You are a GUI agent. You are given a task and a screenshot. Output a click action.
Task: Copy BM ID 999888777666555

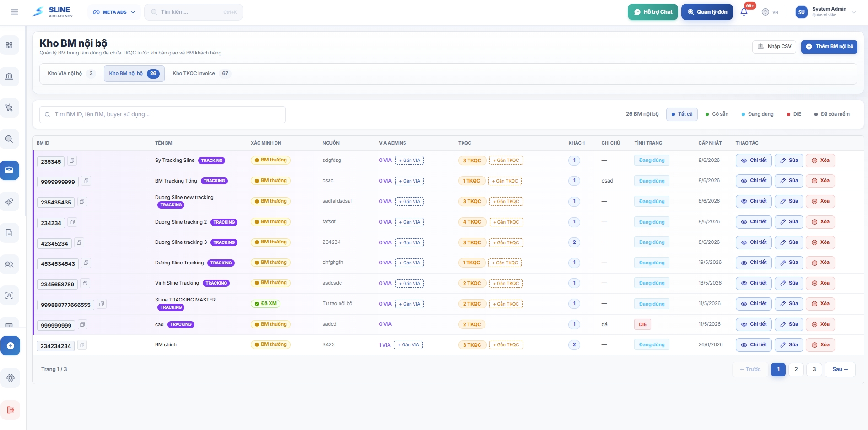[102, 304]
